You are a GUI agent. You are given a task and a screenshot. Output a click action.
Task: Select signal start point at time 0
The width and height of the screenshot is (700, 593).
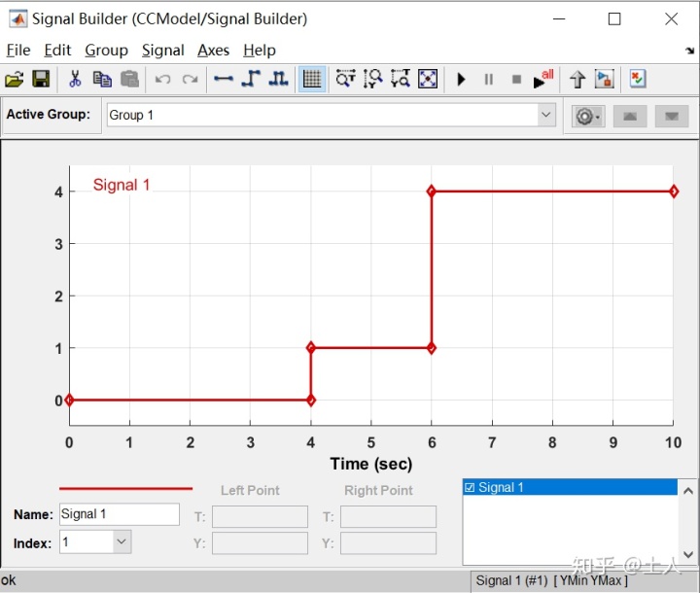69,401
